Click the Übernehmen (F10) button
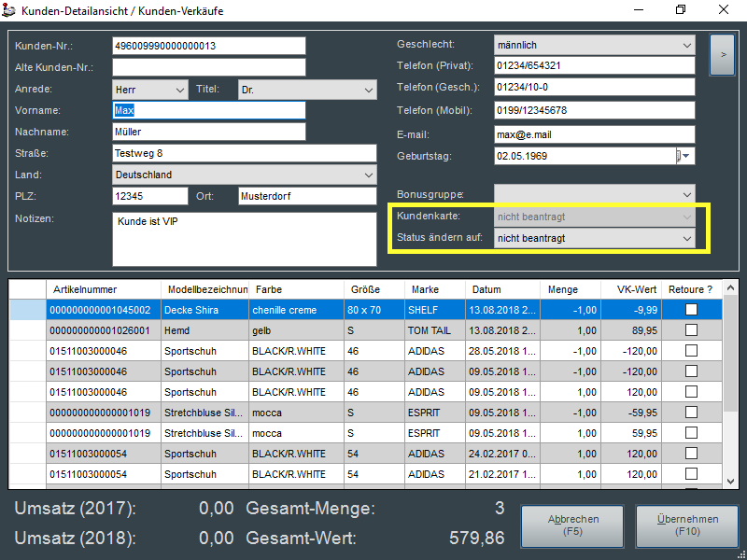747x560 pixels. (686, 525)
